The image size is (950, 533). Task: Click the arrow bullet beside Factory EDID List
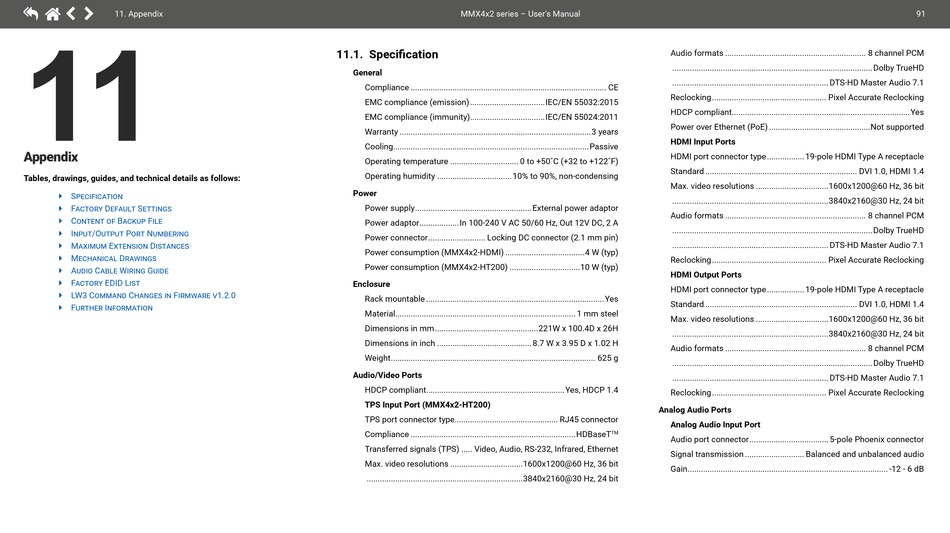(x=60, y=283)
